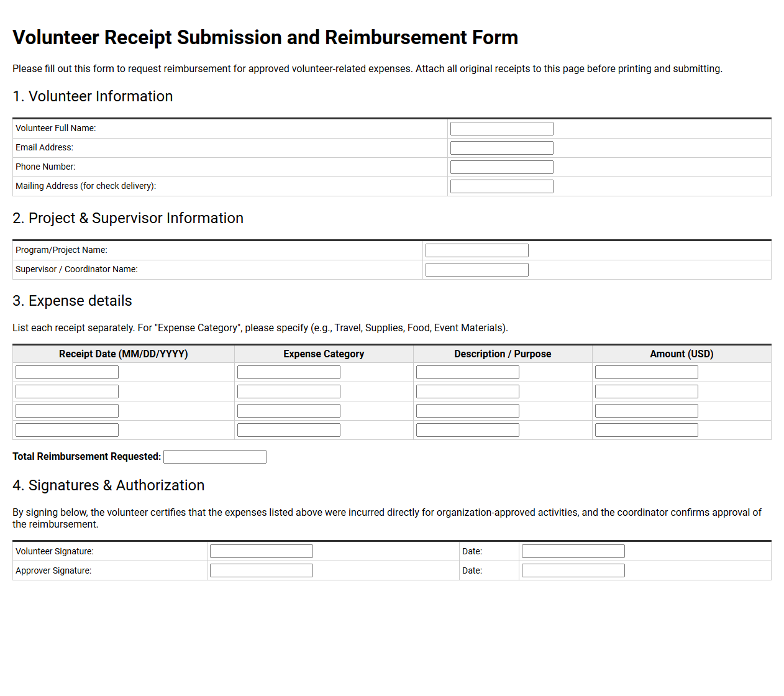784x696 pixels.
Task: Click the 'Program/Project Name:' label
Action: pos(62,250)
